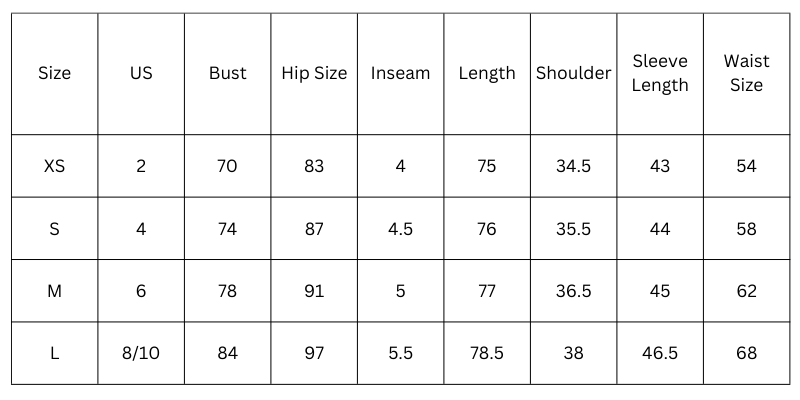Select the 5.5 inseam cell
800x400 pixels.
[400, 353]
